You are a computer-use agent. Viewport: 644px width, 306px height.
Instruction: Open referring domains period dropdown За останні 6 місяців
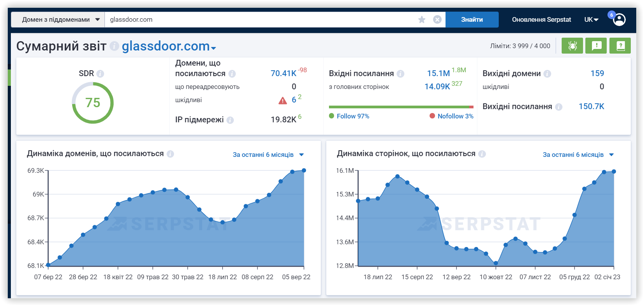coord(268,155)
